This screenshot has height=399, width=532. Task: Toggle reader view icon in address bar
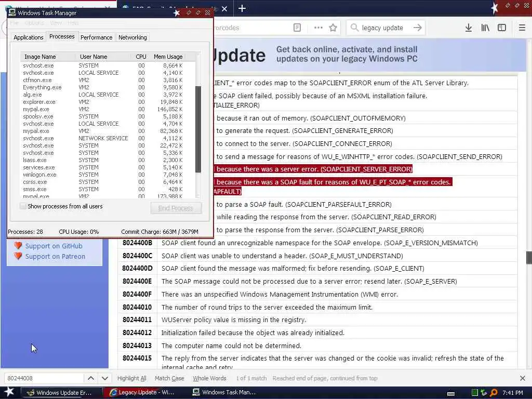coord(297,28)
